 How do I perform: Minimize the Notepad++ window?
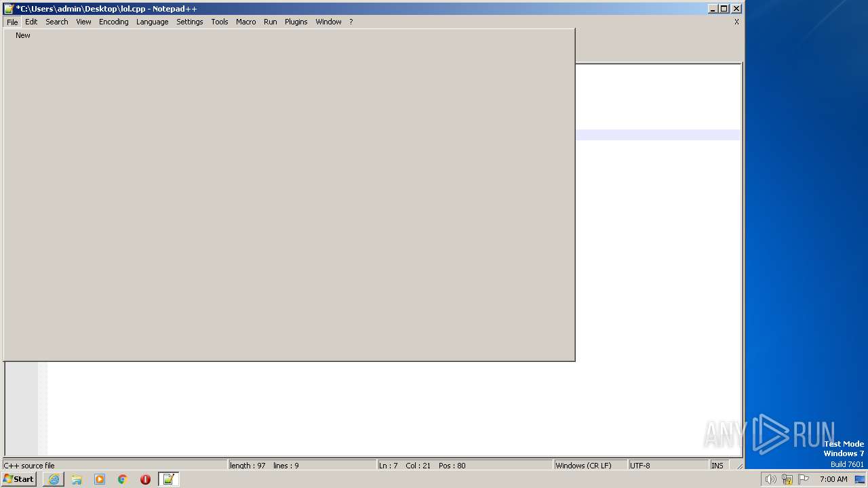click(713, 9)
